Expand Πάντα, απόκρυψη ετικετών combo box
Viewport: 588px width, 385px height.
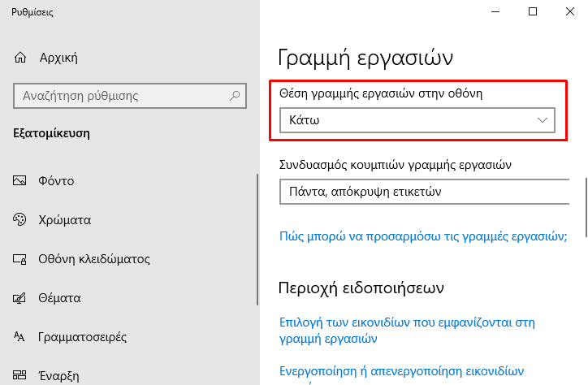pyautogui.click(x=425, y=192)
